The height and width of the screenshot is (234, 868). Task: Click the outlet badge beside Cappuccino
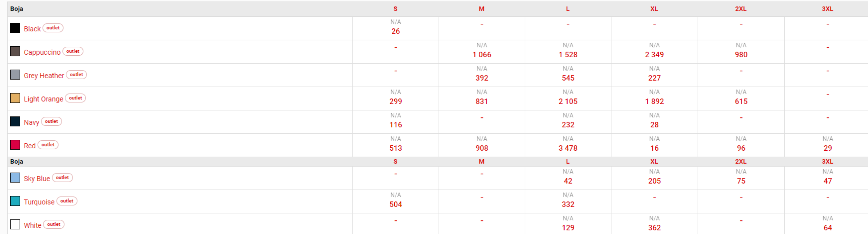(x=73, y=51)
